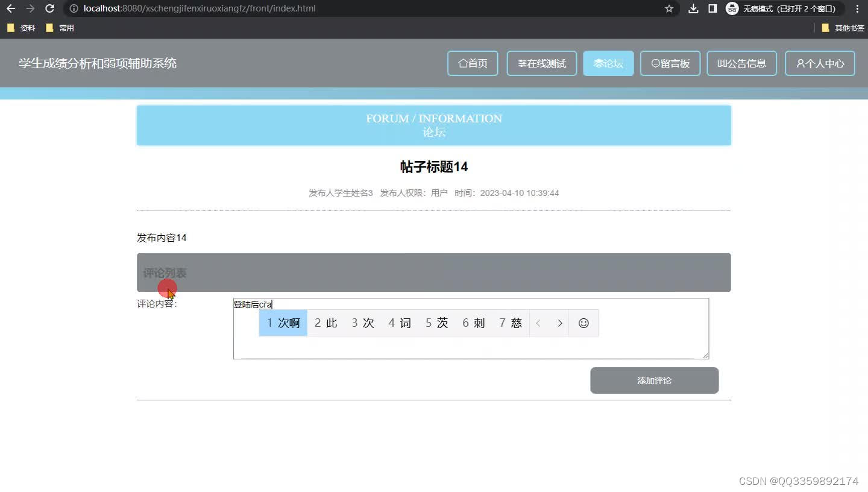Click the 添加评论 button
The image size is (868, 492).
point(654,380)
